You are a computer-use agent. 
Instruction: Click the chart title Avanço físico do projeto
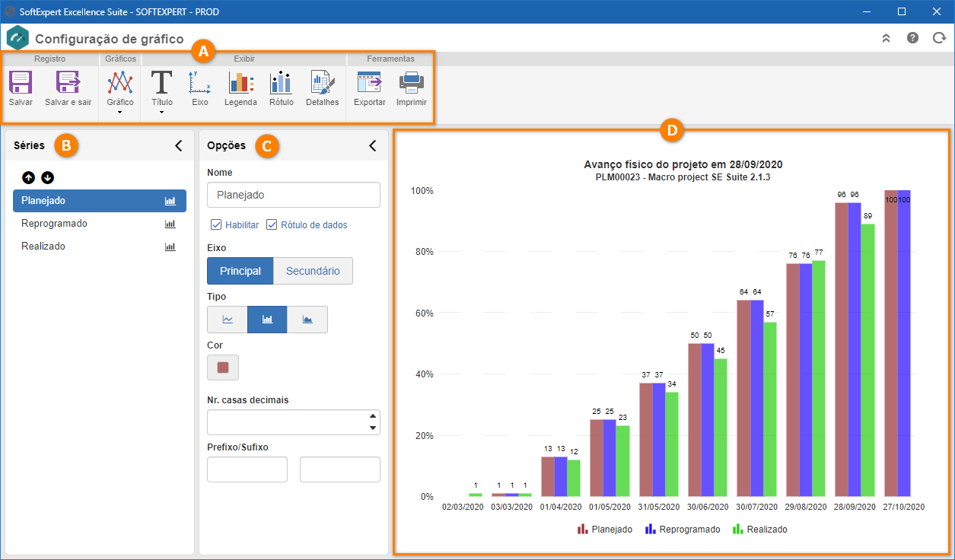683,164
